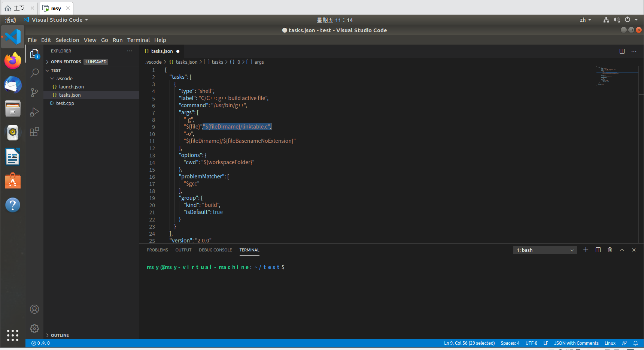Screen dimensions: 644x350
Task: Open the Explorer view in activity bar
Action: (x=34, y=54)
